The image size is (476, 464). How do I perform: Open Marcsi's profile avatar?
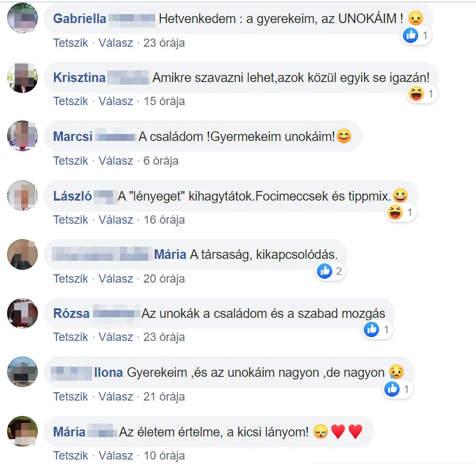pyautogui.click(x=22, y=136)
